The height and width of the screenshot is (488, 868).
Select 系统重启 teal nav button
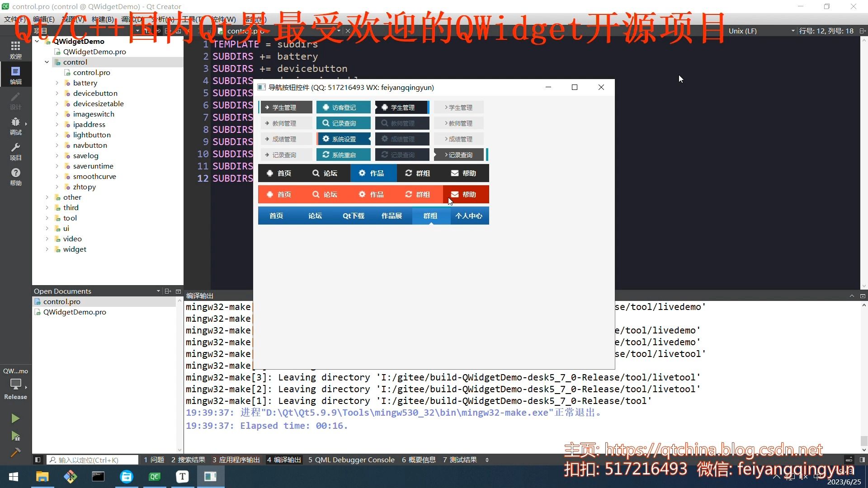pyautogui.click(x=344, y=155)
